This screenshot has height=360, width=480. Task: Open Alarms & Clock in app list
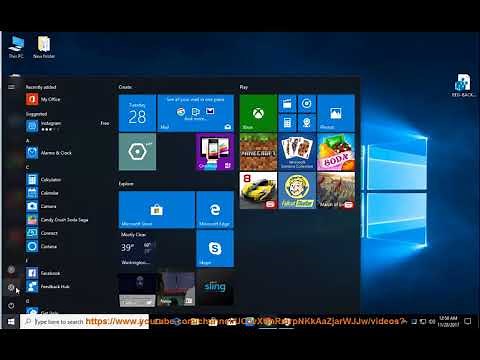pos(68,153)
